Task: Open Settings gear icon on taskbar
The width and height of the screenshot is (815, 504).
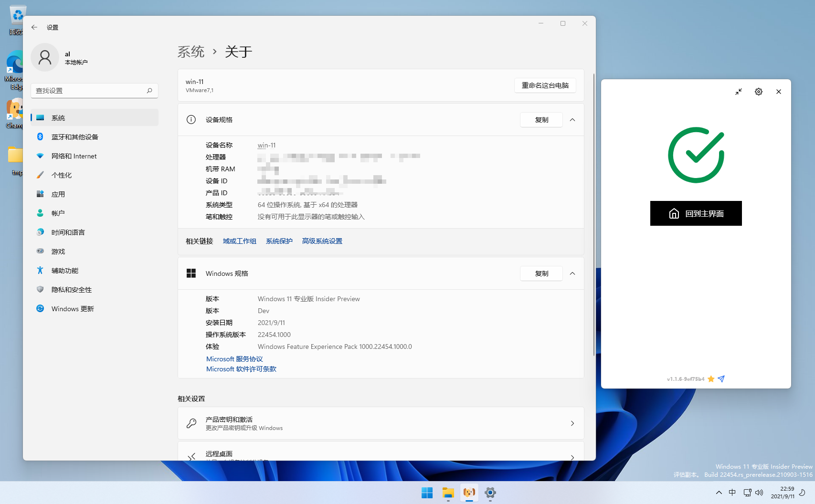Action: coord(490,493)
